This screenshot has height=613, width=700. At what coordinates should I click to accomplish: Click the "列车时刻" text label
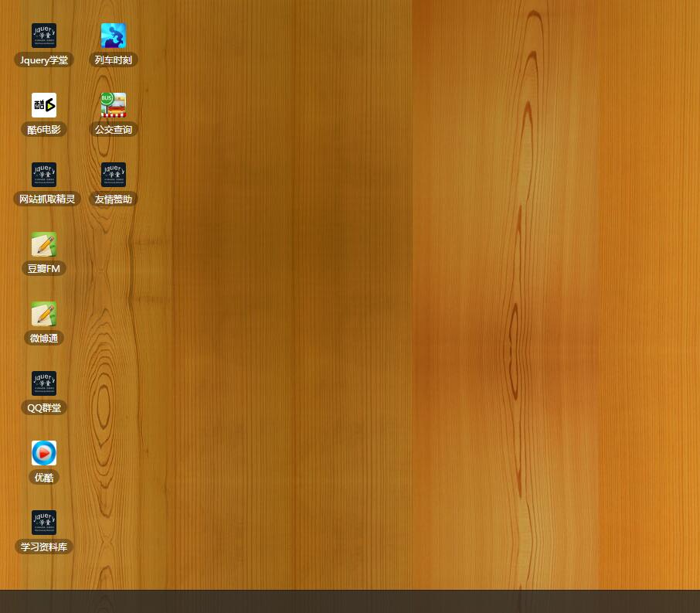point(114,60)
